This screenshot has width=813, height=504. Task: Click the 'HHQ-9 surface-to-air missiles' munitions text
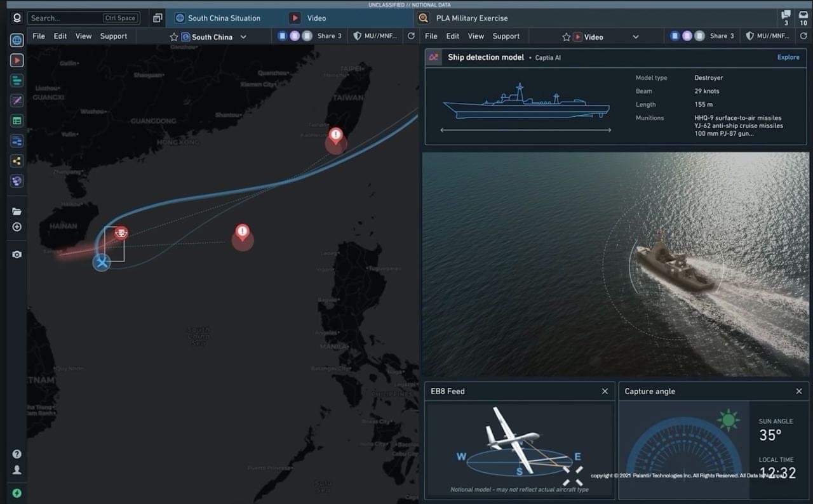[738, 118]
